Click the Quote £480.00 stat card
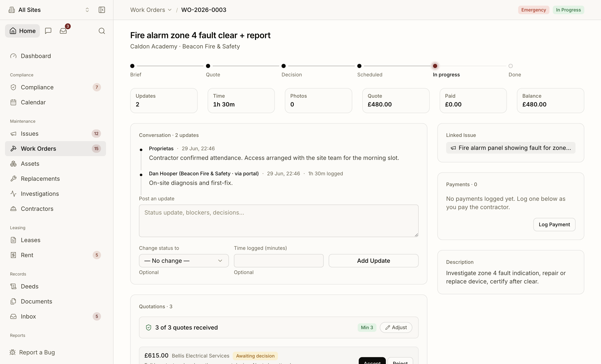 396,101
